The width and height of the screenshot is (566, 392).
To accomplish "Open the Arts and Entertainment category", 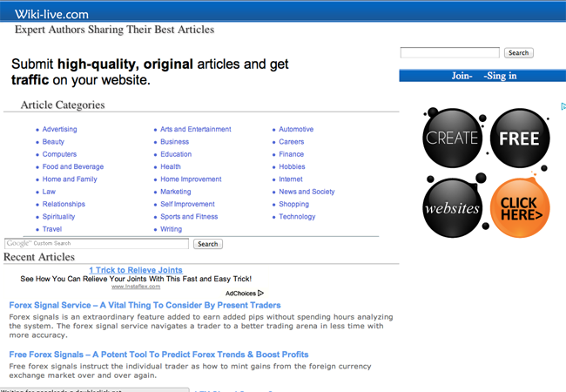I will [195, 129].
